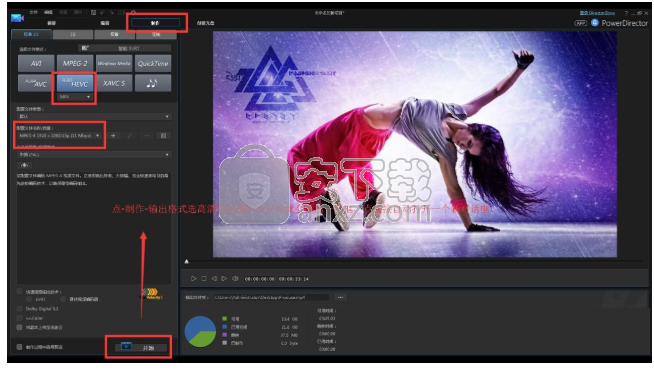Open the Produce module tab

155,23
